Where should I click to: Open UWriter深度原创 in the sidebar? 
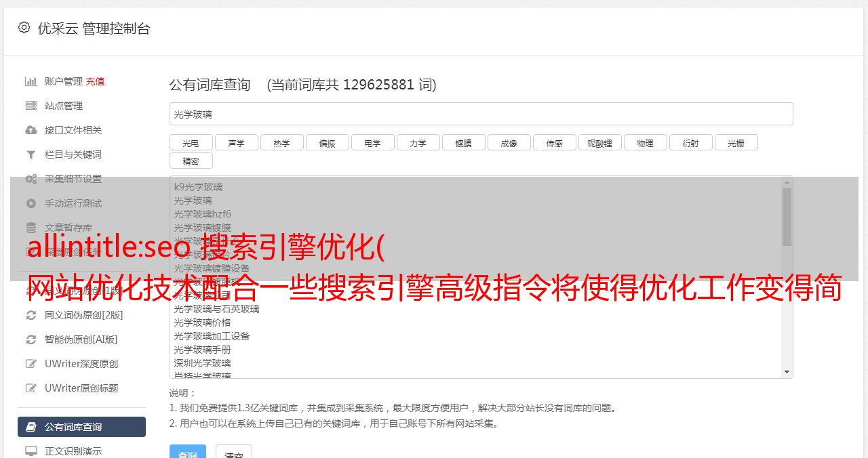(81, 364)
